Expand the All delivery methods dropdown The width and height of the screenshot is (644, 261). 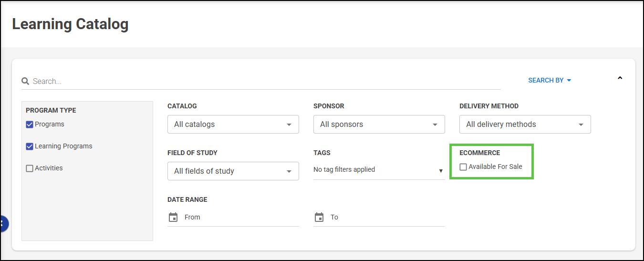tap(525, 124)
